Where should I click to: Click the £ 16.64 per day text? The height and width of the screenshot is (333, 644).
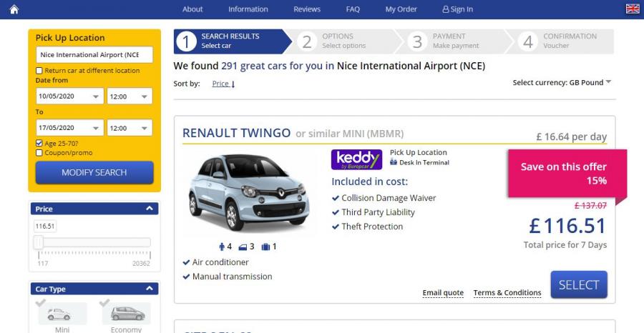pyautogui.click(x=571, y=136)
